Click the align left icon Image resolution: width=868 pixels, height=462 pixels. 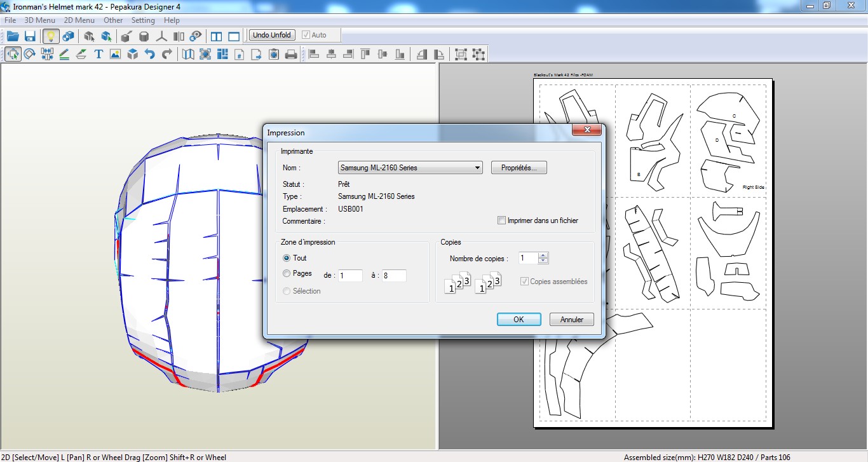[314, 55]
